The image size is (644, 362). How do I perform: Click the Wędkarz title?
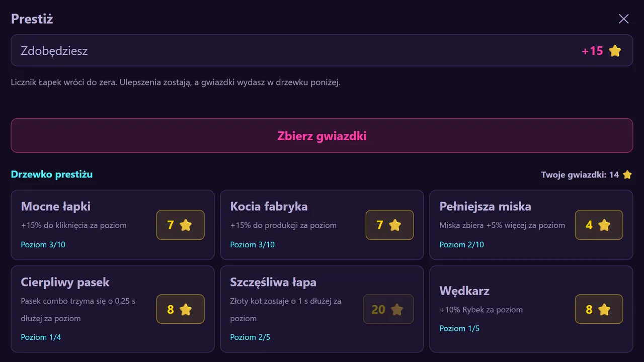click(x=464, y=291)
